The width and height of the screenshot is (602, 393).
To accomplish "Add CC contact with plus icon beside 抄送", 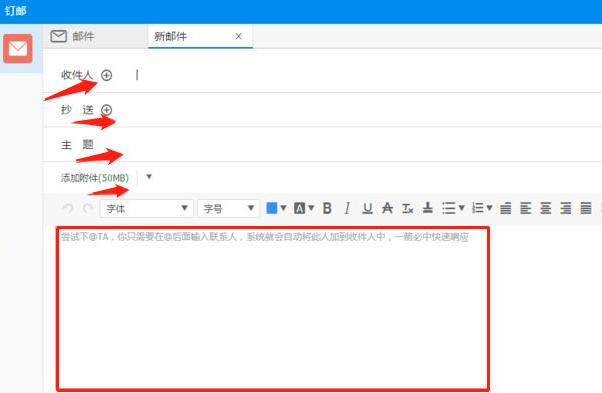I will click(x=106, y=110).
